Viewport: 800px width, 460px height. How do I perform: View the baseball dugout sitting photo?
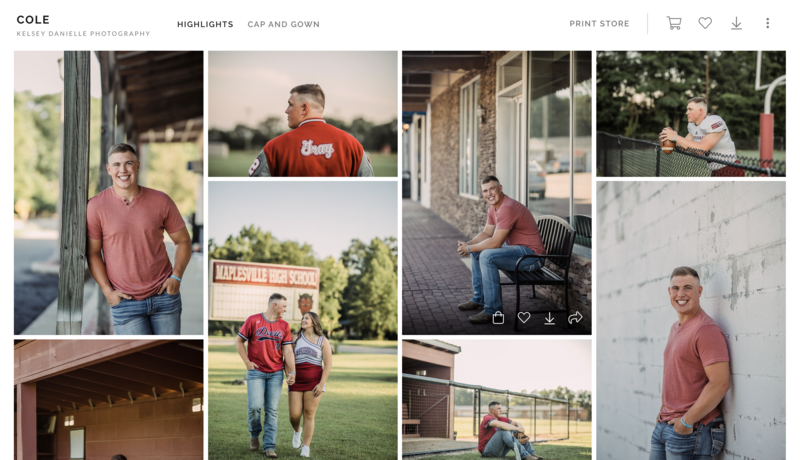pyautogui.click(x=497, y=400)
